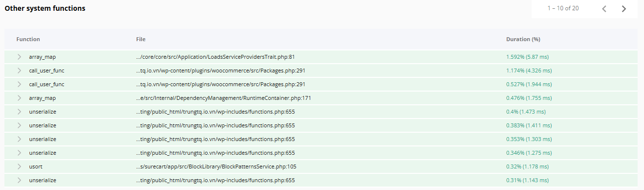This screenshot has width=644, height=190.
Task: Click duration value 0.527% (1.944 ms)
Action: pyautogui.click(x=529, y=84)
